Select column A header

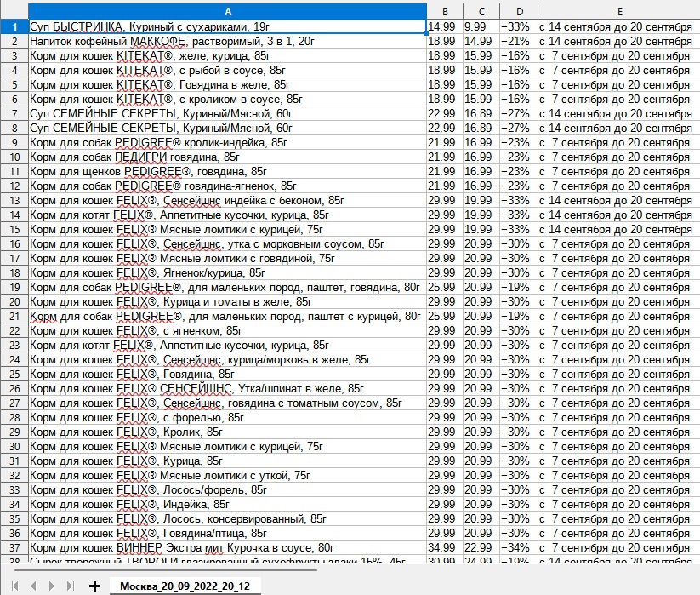click(x=227, y=12)
